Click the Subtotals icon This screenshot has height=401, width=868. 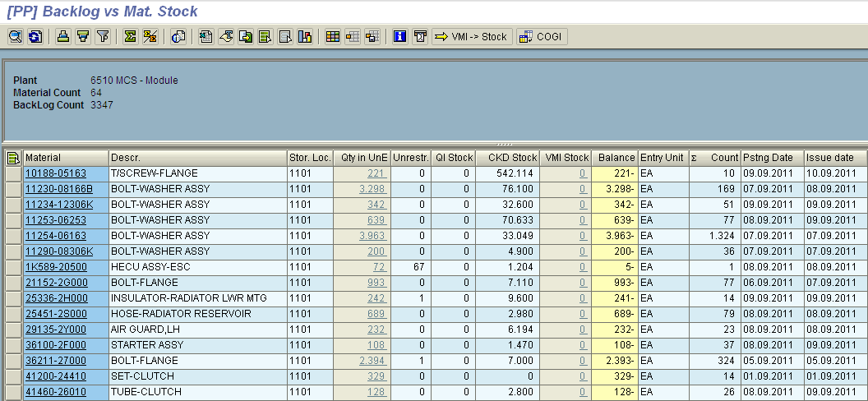coord(150,36)
